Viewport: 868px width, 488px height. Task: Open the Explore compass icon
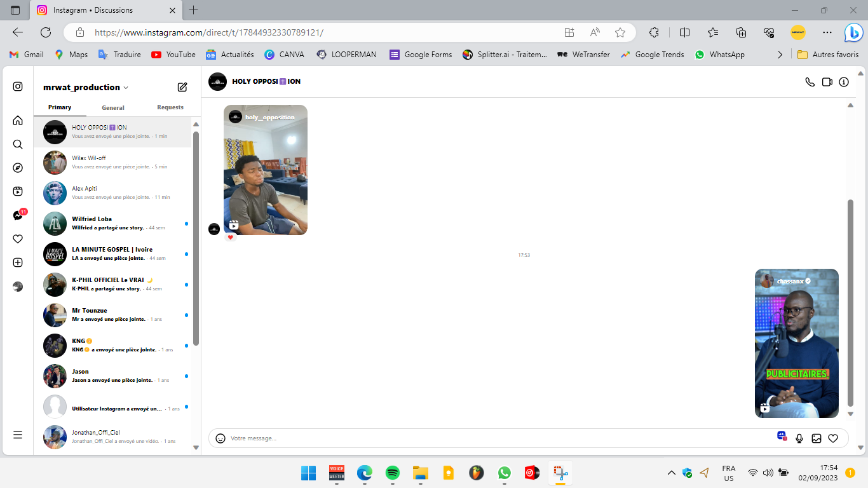(x=18, y=168)
